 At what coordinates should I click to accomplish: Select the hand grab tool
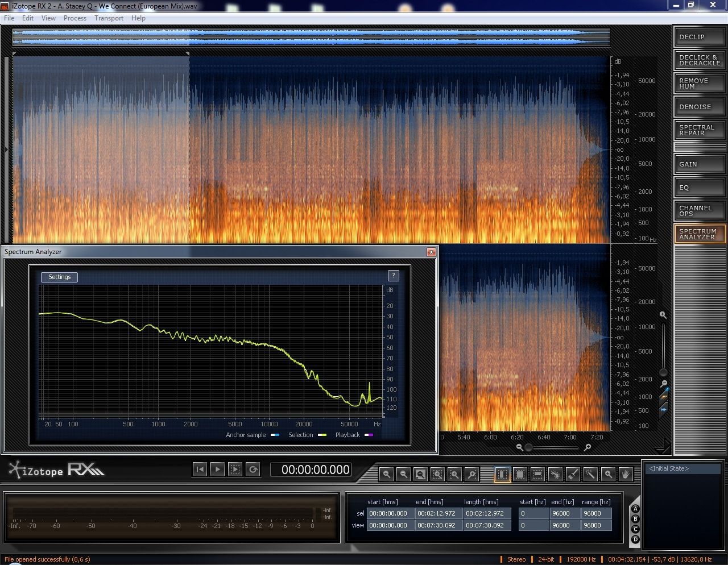coord(626,474)
